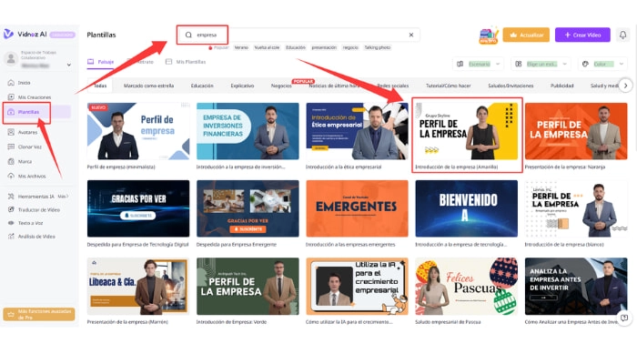
Task: Open the Escenario filter dropdown
Action: coord(478,64)
